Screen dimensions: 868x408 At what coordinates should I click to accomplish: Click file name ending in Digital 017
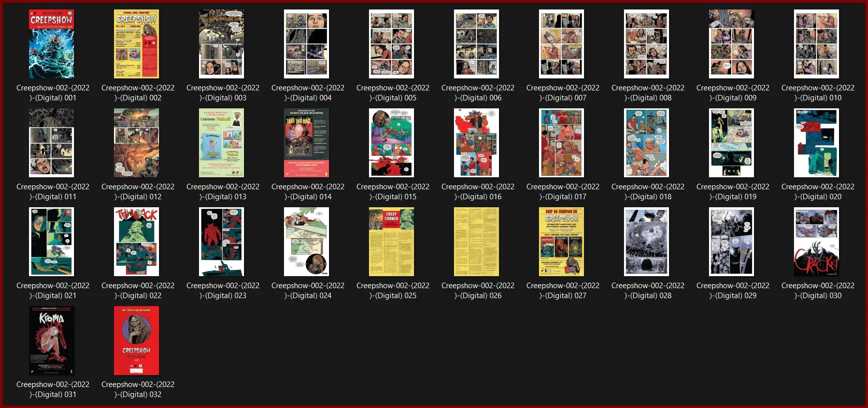[x=563, y=192]
